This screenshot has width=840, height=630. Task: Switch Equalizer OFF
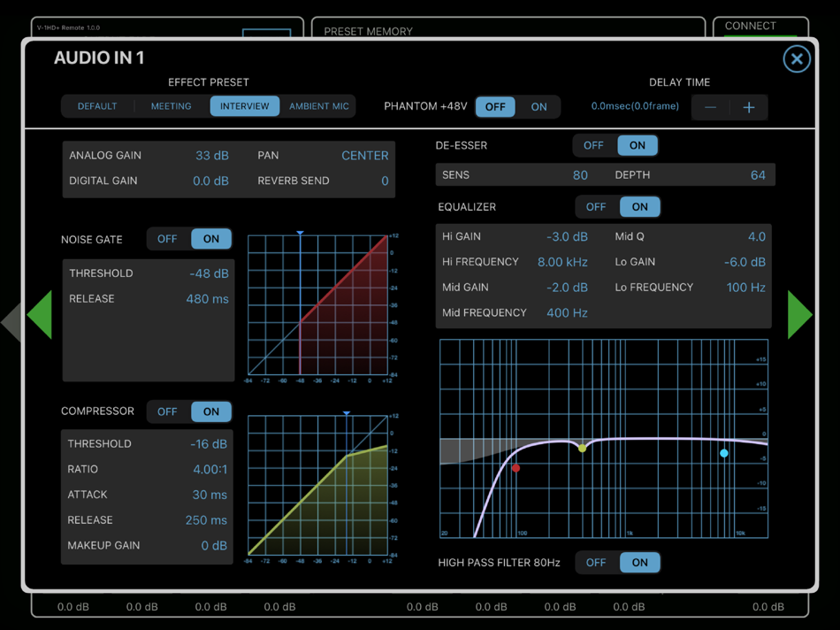(x=596, y=207)
